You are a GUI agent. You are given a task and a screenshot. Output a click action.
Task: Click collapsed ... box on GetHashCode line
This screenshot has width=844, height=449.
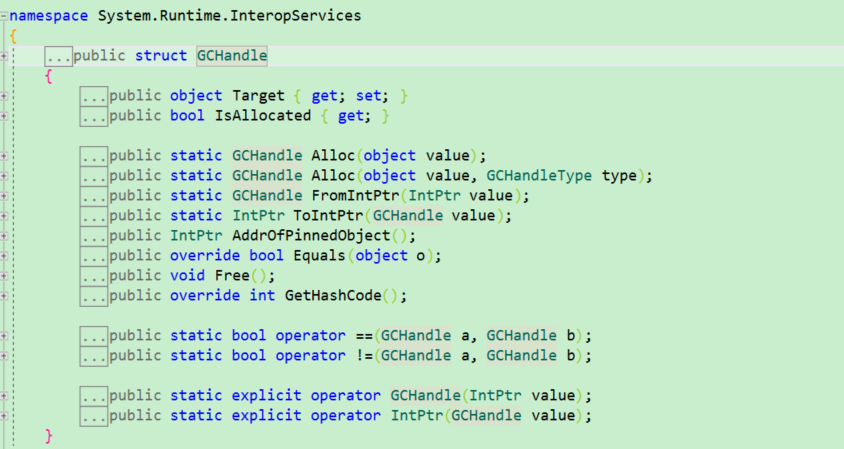[x=94, y=296]
